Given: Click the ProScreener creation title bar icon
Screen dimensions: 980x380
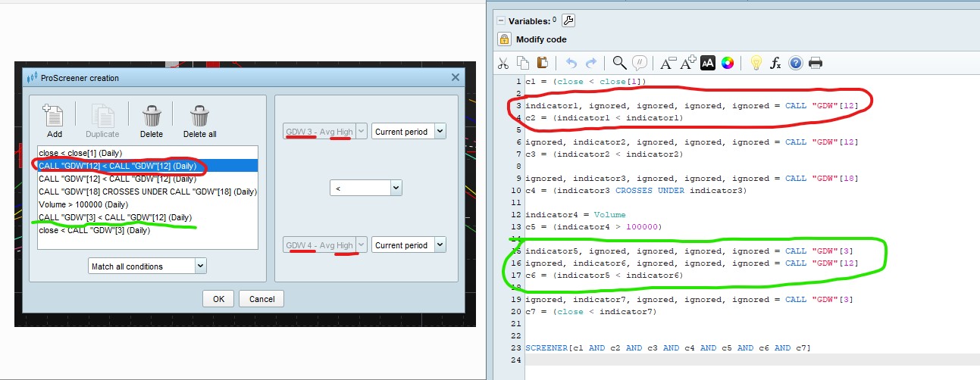Looking at the screenshot, I should pyautogui.click(x=31, y=77).
